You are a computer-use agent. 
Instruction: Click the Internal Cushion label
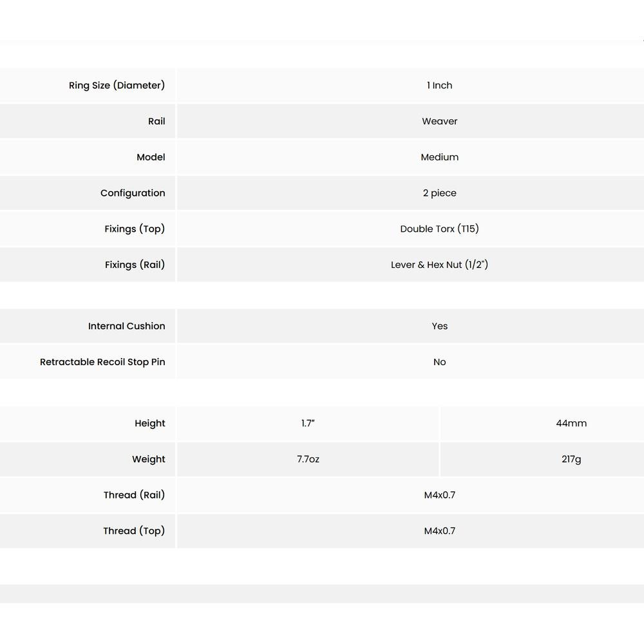pos(126,327)
